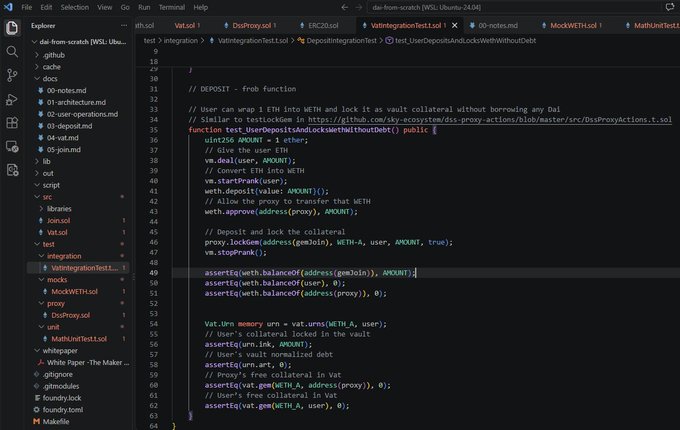The width and height of the screenshot is (680, 430).
Task: Open the Help menu
Action: (x=200, y=7)
